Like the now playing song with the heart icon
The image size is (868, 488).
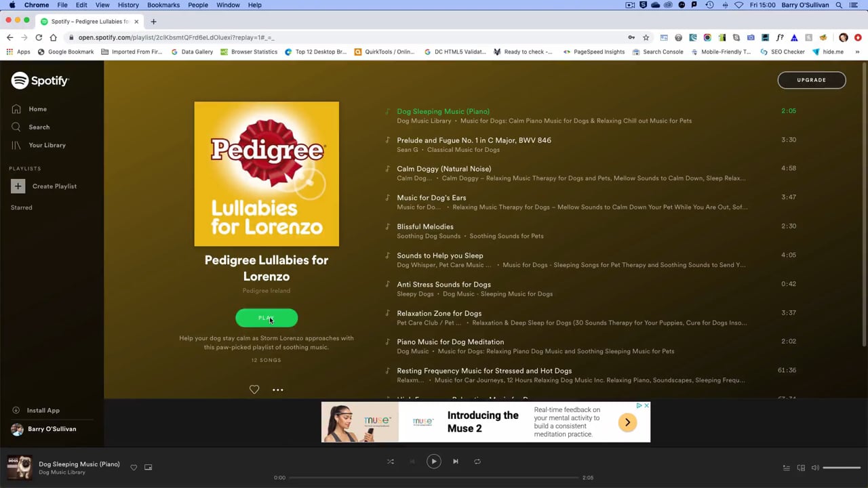(134, 468)
